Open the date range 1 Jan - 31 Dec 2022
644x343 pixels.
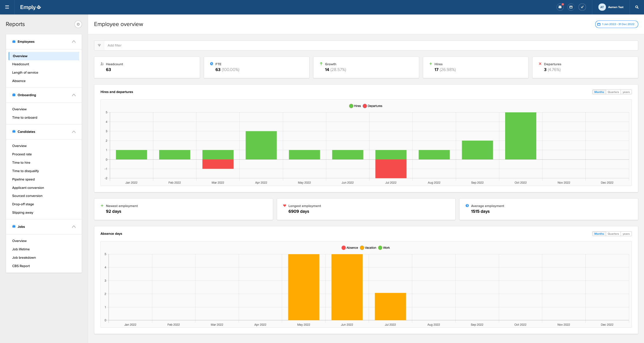tap(616, 24)
